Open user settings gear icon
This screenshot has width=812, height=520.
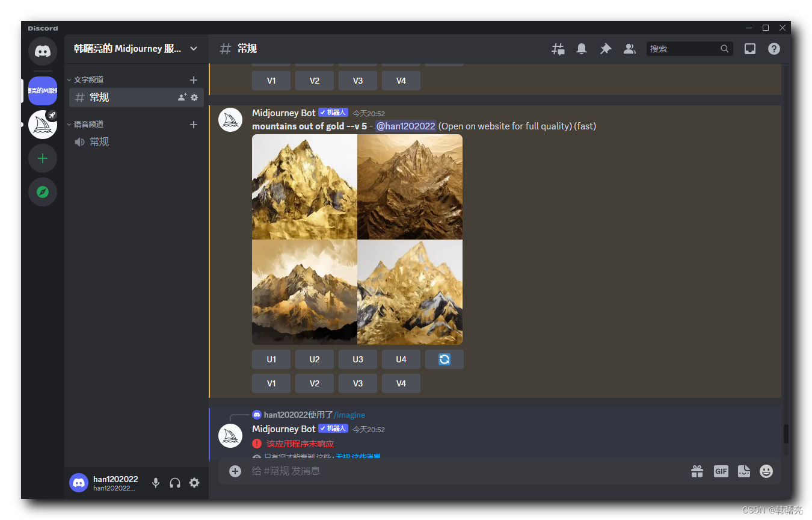[194, 483]
